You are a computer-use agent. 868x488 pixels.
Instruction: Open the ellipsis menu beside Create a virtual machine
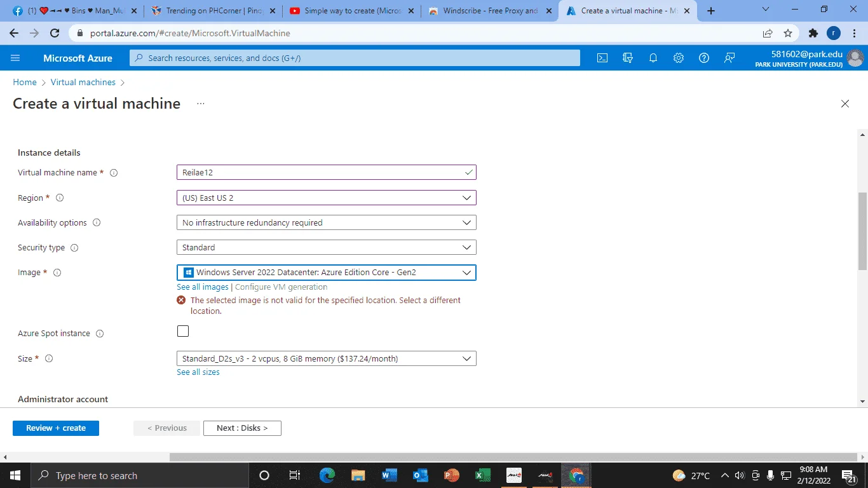[x=201, y=104]
